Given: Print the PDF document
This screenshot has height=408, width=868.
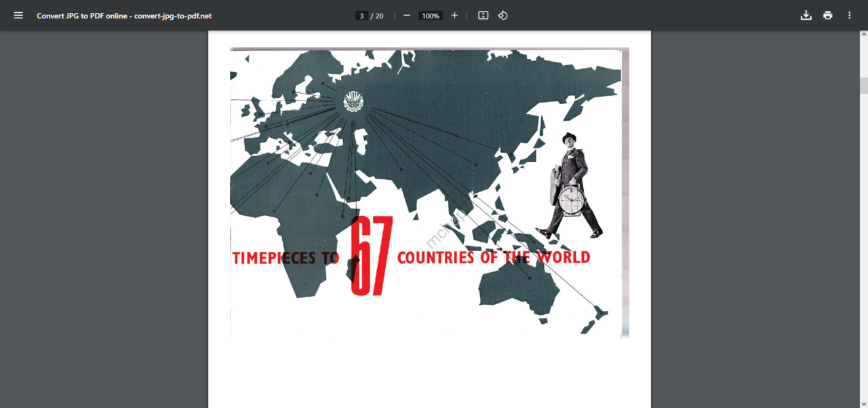Looking at the screenshot, I should click(x=827, y=15).
